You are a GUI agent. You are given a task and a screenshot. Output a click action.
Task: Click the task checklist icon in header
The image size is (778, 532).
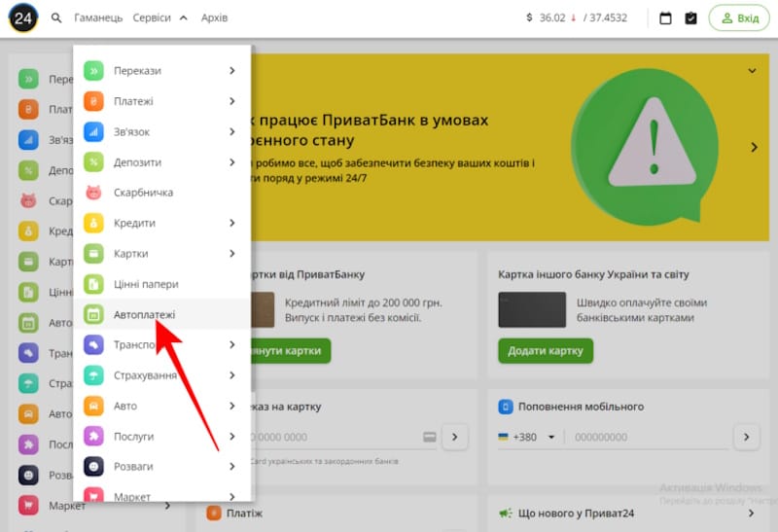point(691,18)
